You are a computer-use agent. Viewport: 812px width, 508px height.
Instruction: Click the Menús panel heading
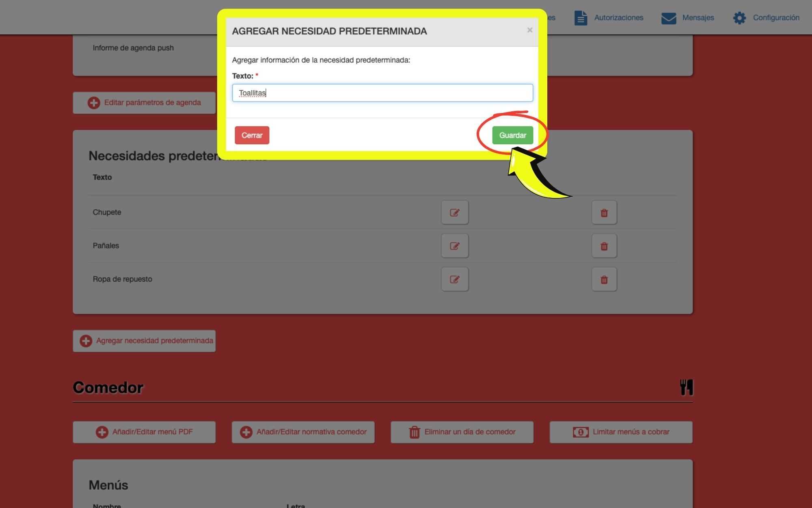click(x=108, y=485)
